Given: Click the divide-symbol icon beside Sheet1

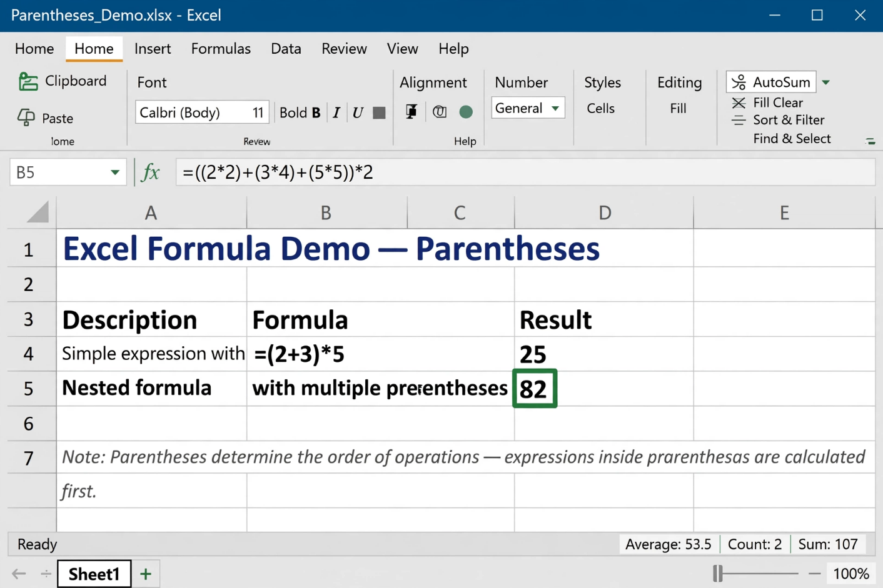Looking at the screenshot, I should click(46, 574).
